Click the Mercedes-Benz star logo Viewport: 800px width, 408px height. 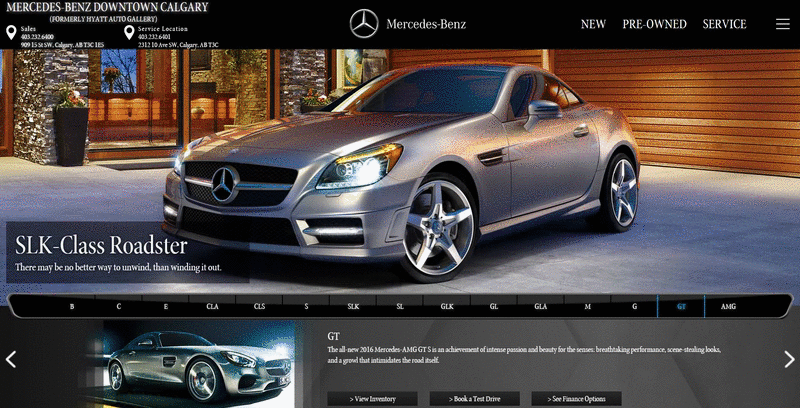(364, 24)
